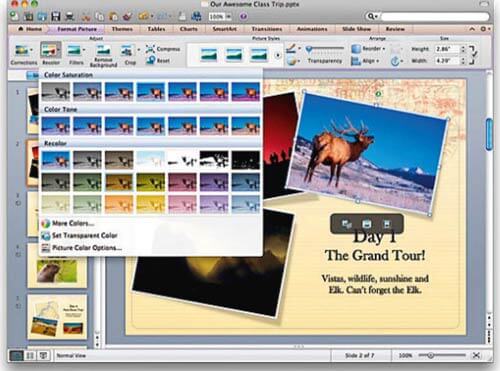This screenshot has width=500, height=371.
Task: Click the Undo icon in toolbar
Action: point(143,16)
